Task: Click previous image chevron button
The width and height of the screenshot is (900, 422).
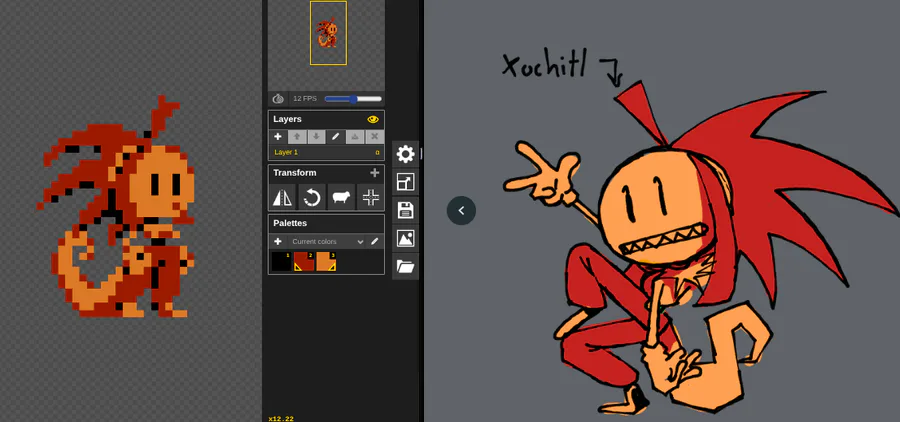Action: [461, 211]
